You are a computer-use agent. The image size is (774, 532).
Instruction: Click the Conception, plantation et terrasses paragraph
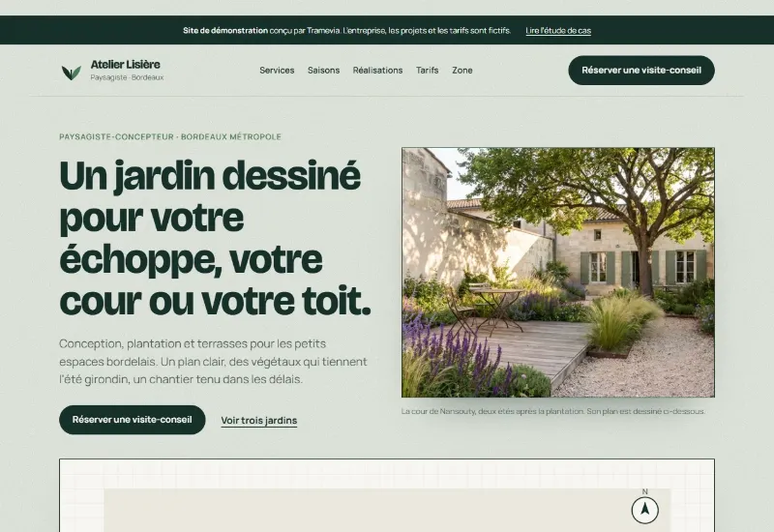tap(213, 361)
